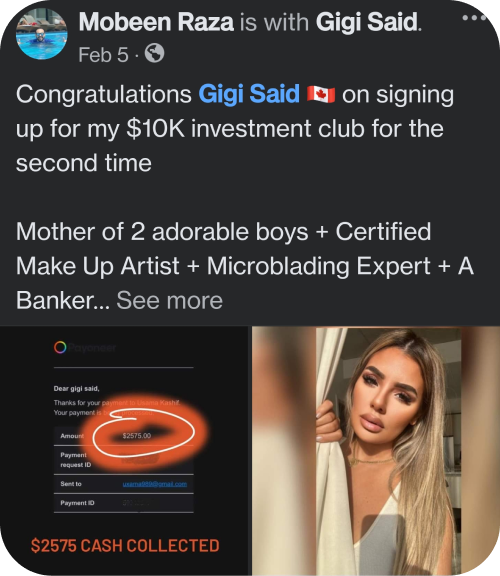Click the $10K investment club post text
Viewport: 500px width, 576px height.
coord(245,129)
